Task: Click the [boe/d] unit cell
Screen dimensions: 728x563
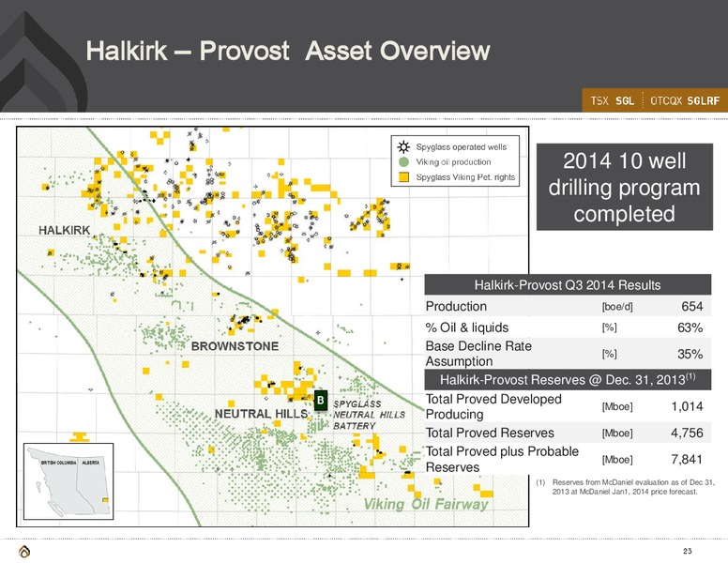Action: tap(617, 307)
